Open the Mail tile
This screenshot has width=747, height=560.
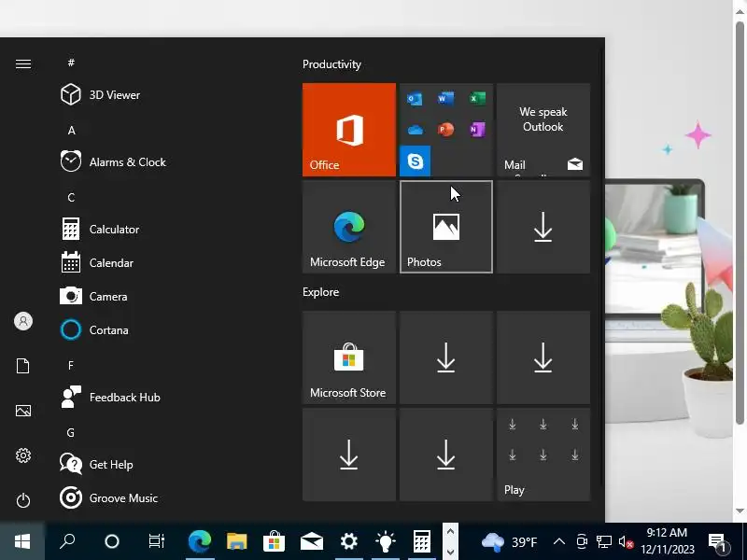[x=543, y=130]
